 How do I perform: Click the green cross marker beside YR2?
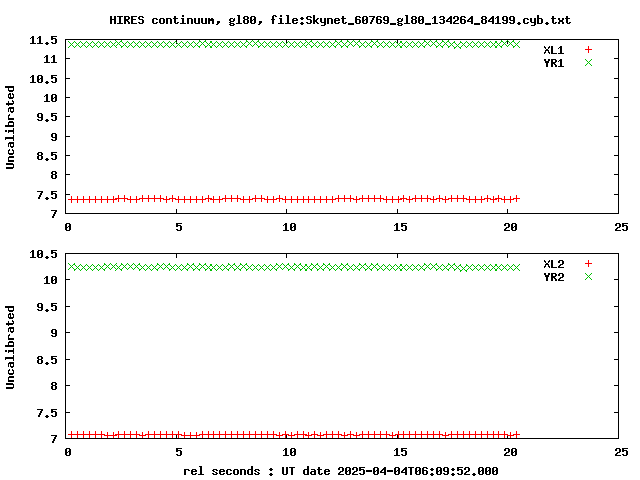588,277
